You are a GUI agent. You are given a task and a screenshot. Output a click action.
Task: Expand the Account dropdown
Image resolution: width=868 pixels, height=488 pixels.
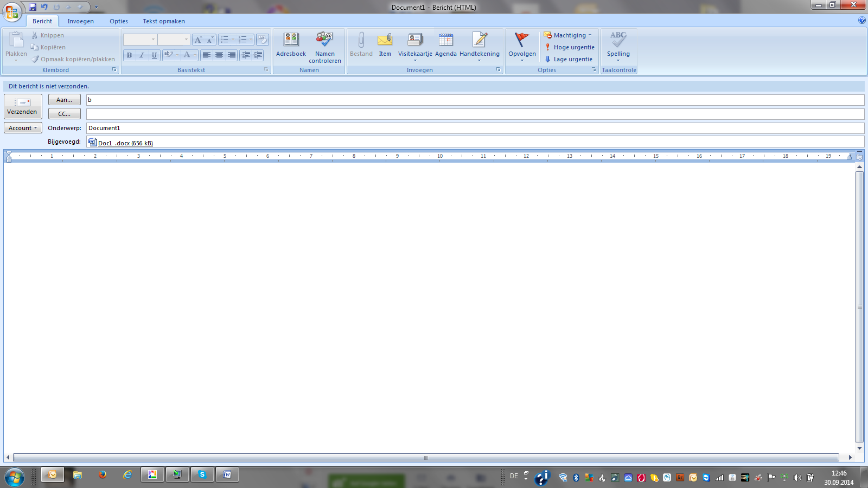pyautogui.click(x=23, y=128)
